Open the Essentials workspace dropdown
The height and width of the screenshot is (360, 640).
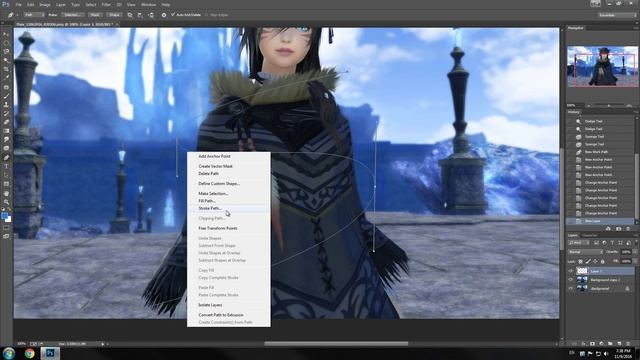(617, 15)
